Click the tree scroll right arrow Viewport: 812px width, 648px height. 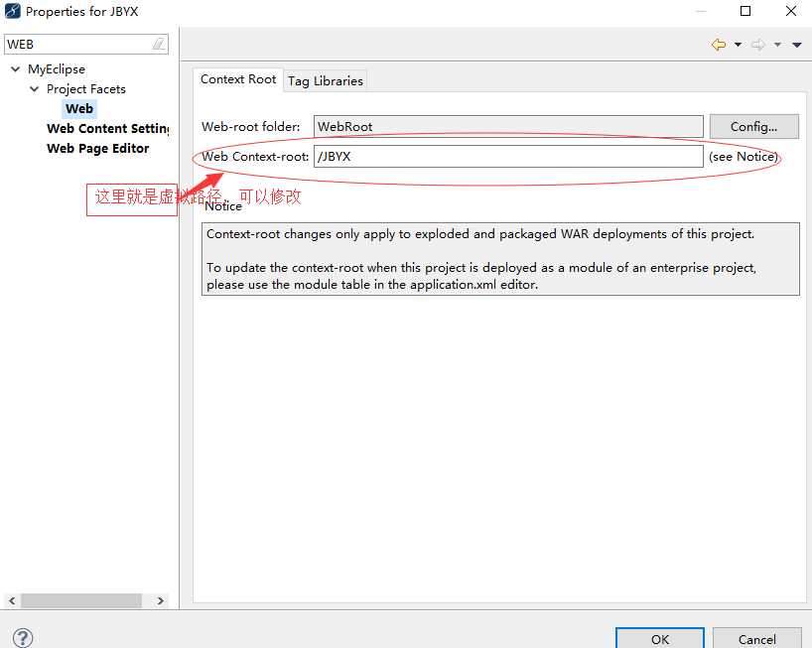[161, 601]
